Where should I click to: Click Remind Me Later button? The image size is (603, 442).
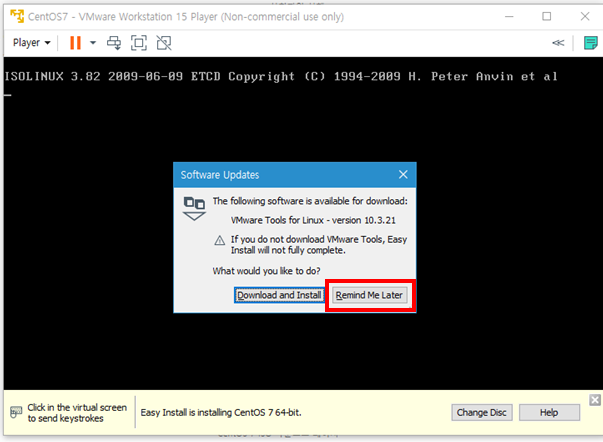(x=369, y=295)
